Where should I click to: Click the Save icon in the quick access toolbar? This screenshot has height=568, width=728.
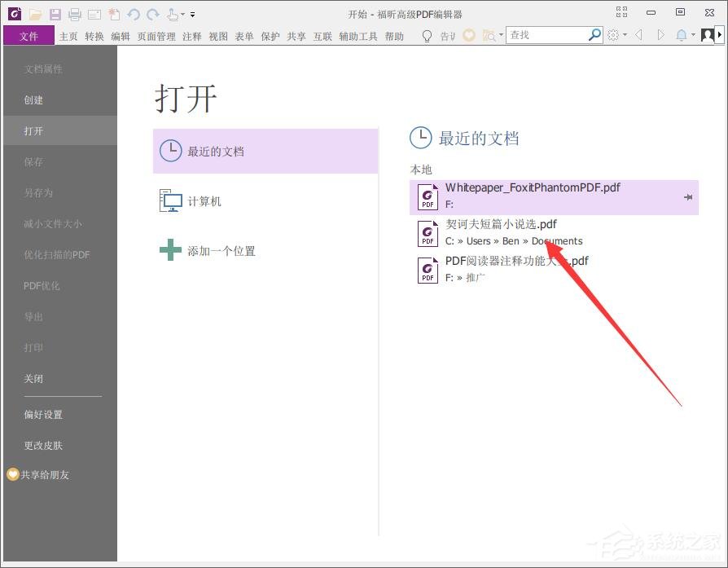(55, 13)
